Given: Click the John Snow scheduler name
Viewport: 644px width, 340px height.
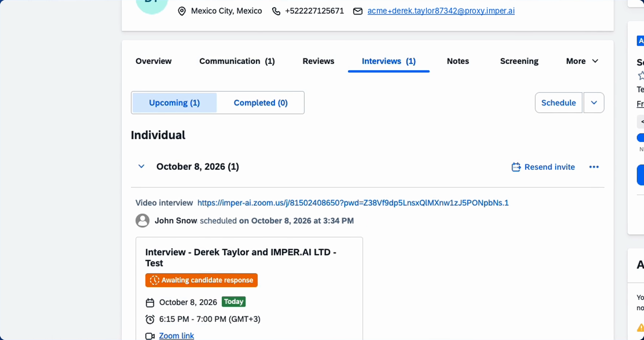Looking at the screenshot, I should [x=176, y=221].
